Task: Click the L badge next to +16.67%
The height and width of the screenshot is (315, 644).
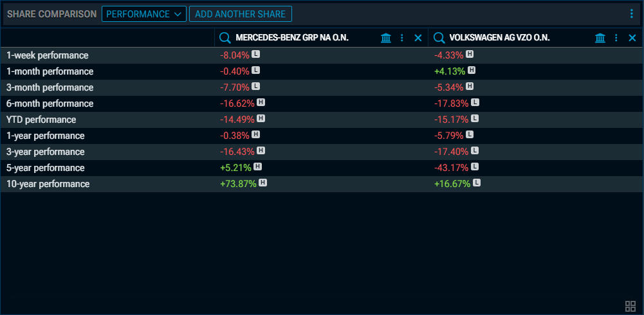Action: pyautogui.click(x=477, y=183)
